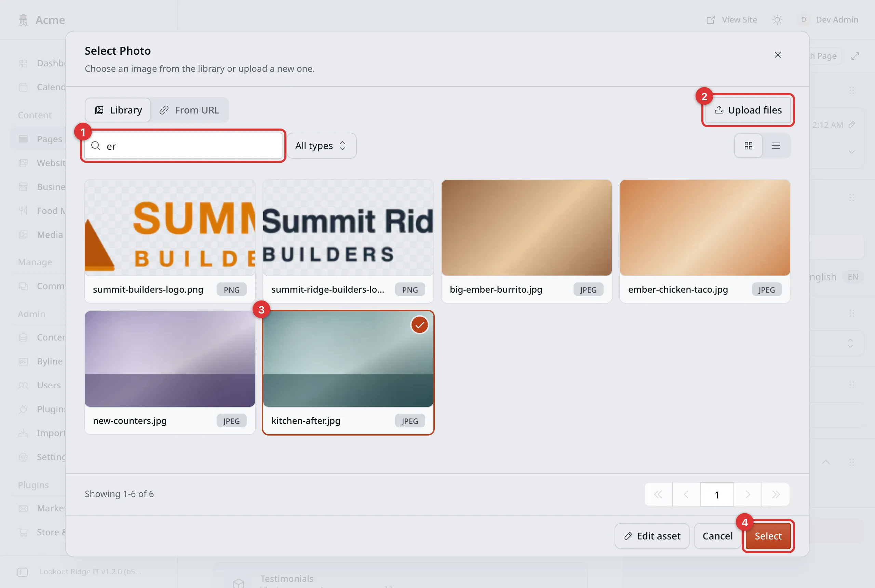Go to the next results page

coord(748,494)
